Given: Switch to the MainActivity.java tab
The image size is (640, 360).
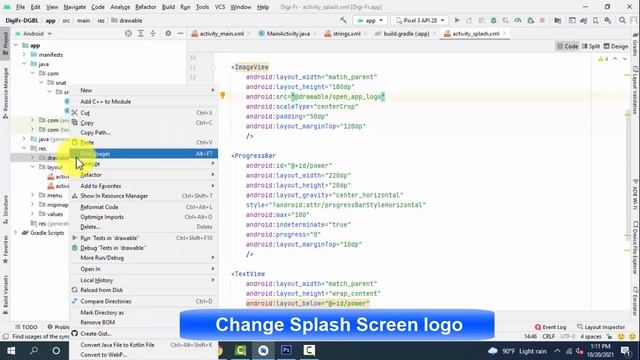Looking at the screenshot, I should (284, 33).
